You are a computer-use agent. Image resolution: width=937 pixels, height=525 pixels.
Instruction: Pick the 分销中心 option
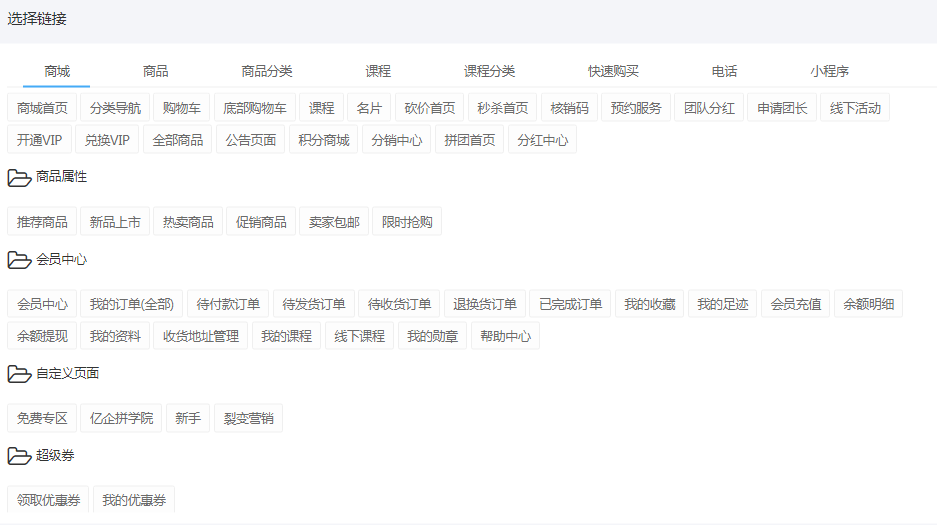(x=396, y=140)
